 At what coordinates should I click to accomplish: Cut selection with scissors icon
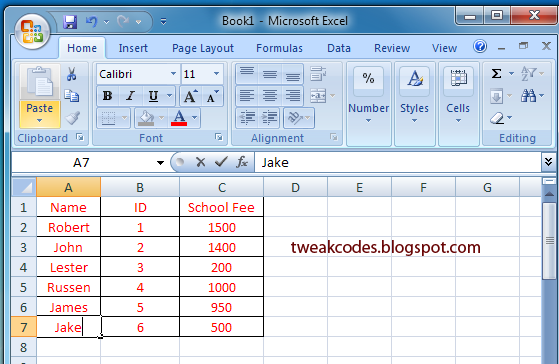coord(71,74)
